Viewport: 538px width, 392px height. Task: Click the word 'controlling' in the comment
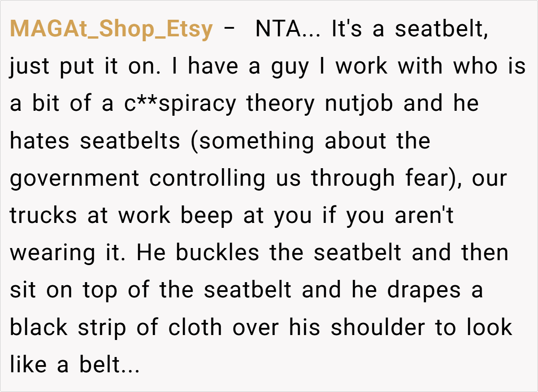[x=207, y=179]
